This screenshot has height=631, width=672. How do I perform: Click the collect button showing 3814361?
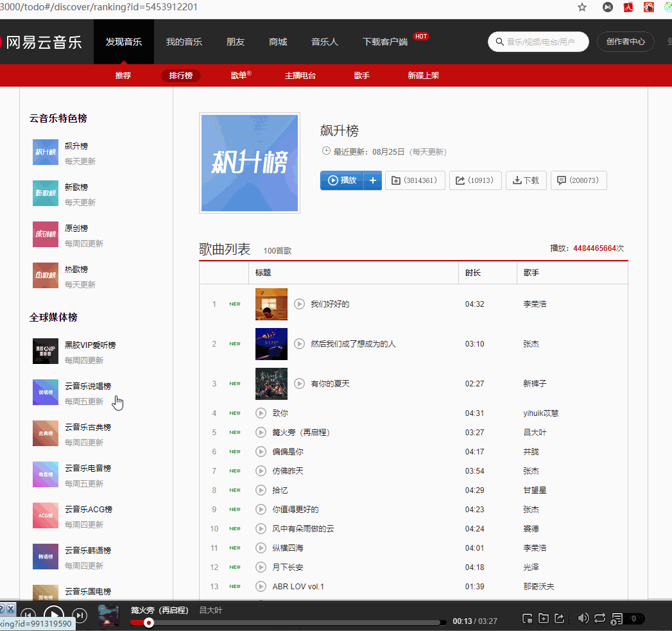(415, 180)
